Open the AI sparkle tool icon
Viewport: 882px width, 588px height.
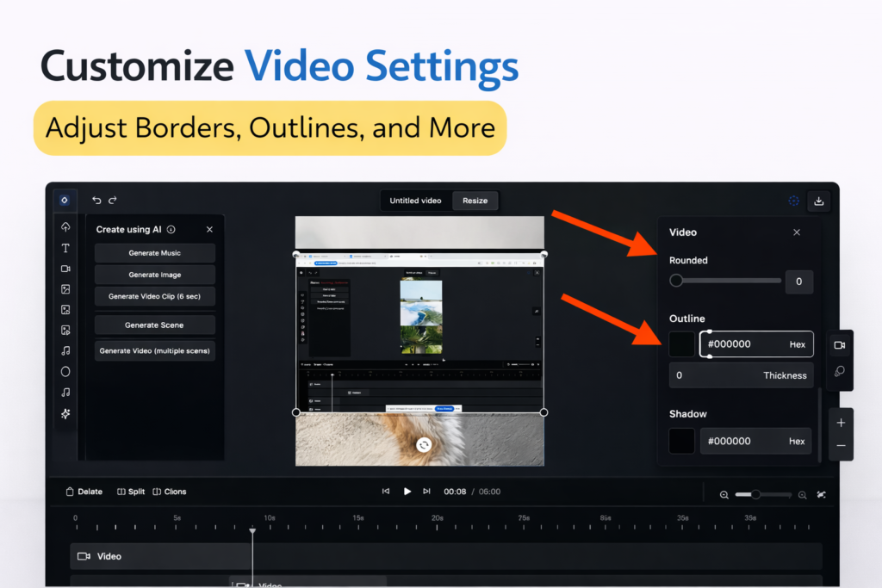click(x=65, y=414)
